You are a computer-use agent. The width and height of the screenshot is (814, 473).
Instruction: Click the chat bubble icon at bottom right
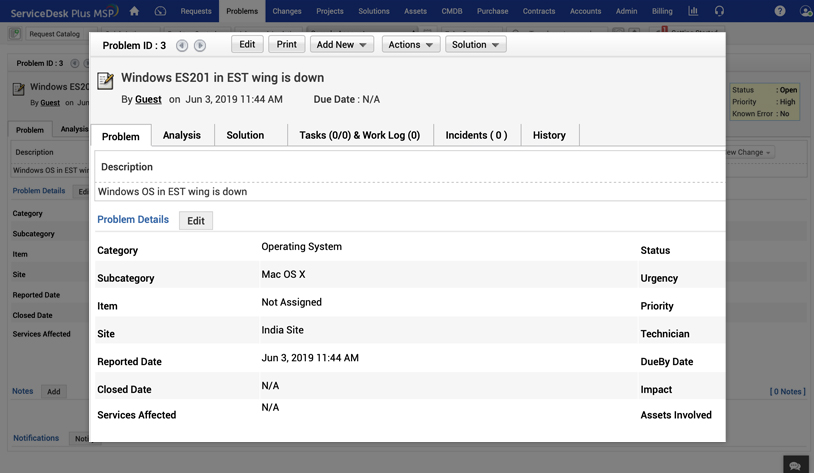pyautogui.click(x=795, y=465)
